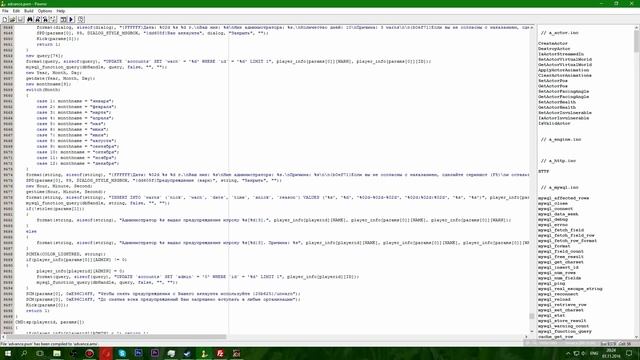The height and width of the screenshot is (360, 640).
Task: Select the // a_engine.inc header entry
Action: click(x=561, y=140)
